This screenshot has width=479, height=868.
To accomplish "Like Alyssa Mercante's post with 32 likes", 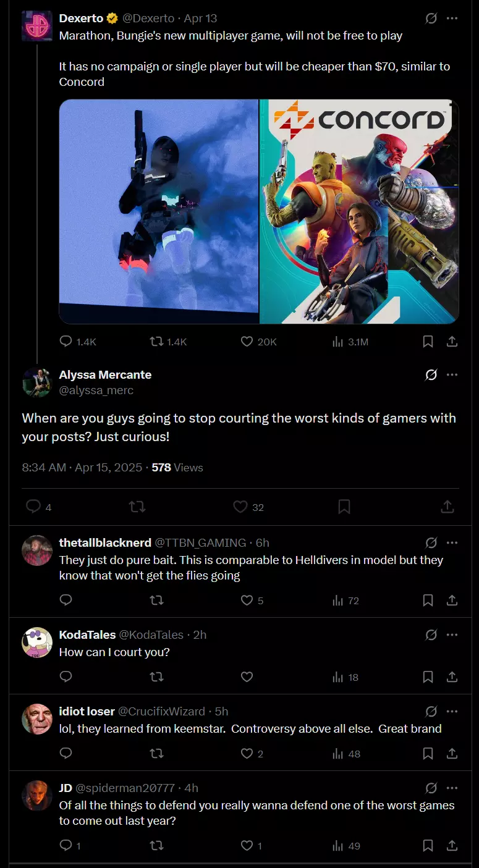I will click(240, 507).
